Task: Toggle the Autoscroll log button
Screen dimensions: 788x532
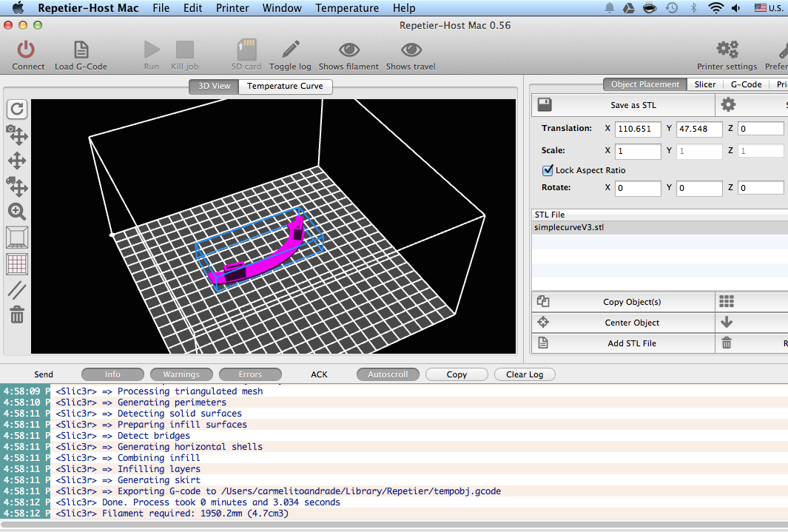Action: (x=388, y=374)
